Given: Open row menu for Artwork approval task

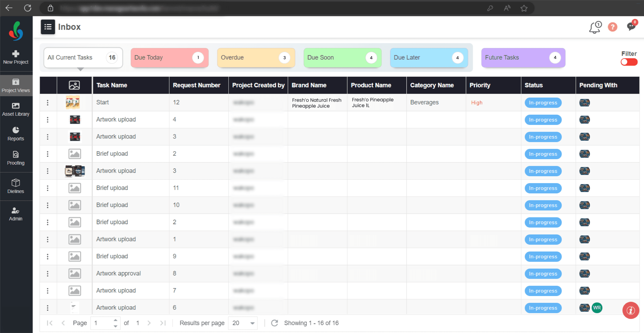Looking at the screenshot, I should click(47, 274).
